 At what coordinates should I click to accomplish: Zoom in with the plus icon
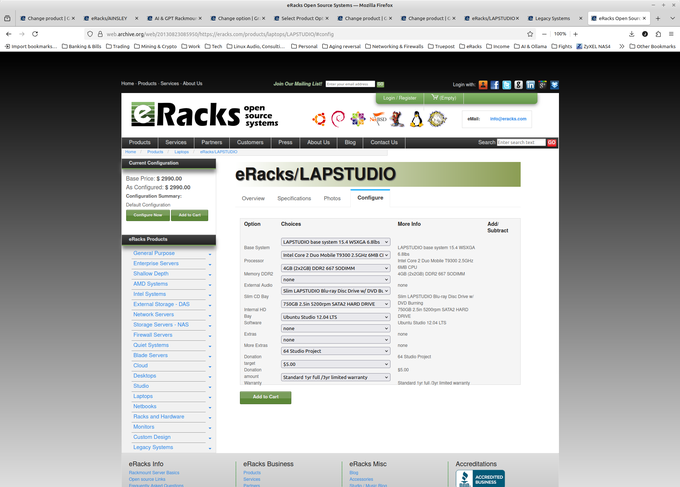point(575,34)
